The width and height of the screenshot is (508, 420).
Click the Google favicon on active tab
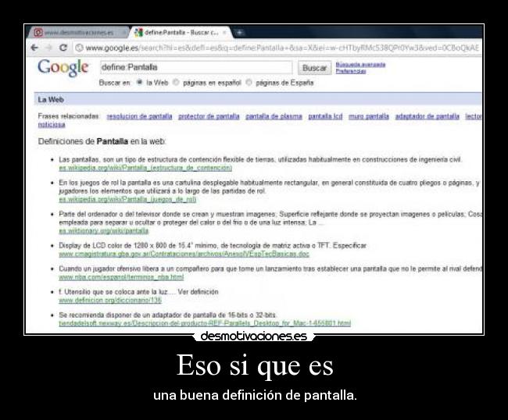138,32
